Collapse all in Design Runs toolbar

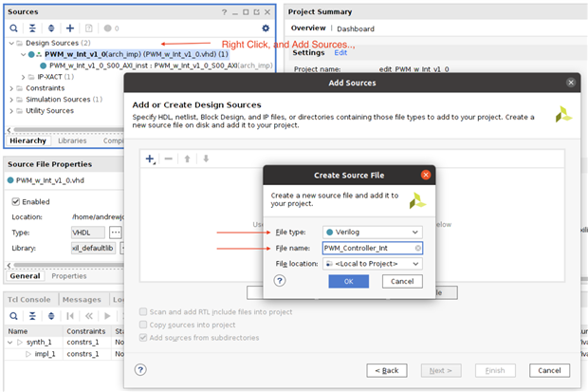32,316
